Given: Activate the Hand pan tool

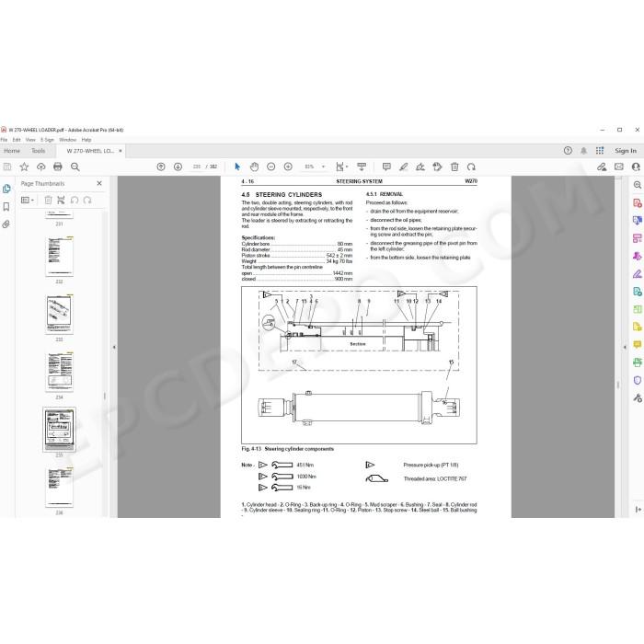Looking at the screenshot, I should tap(254, 167).
